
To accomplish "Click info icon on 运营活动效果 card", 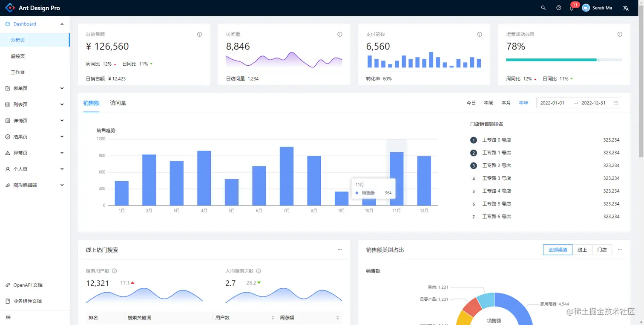I will [x=620, y=34].
